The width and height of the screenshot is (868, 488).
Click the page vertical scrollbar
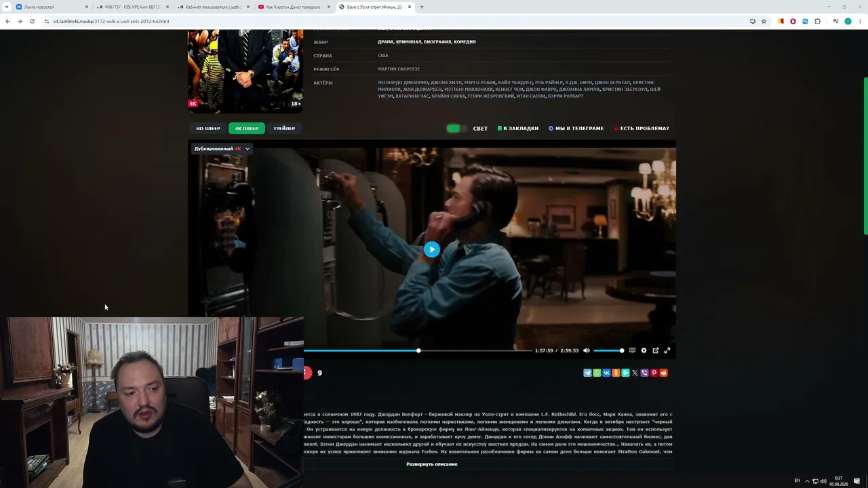(865, 156)
